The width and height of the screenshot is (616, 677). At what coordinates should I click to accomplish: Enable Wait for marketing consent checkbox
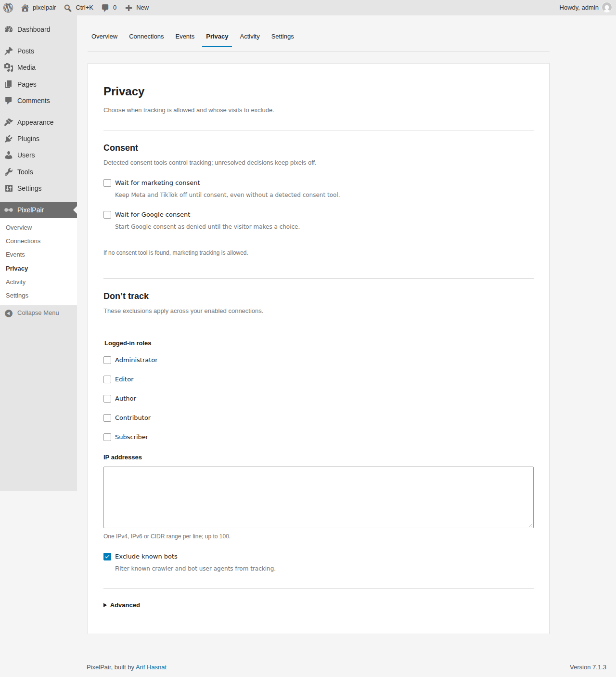pyautogui.click(x=107, y=183)
